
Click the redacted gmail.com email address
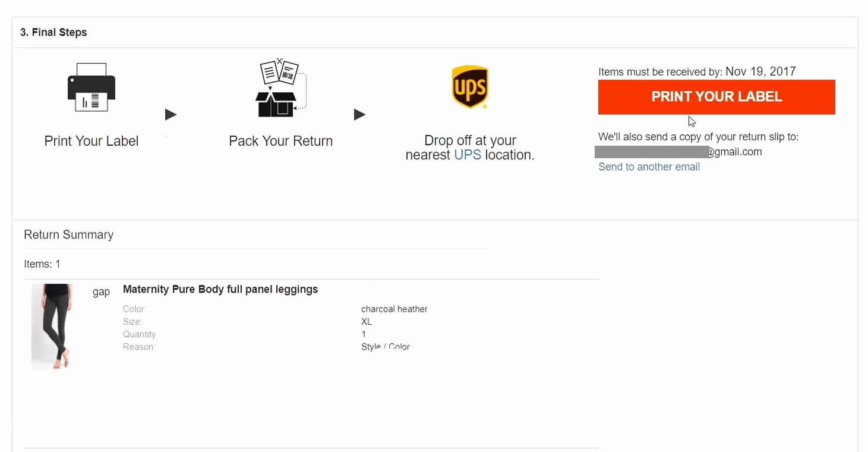pyautogui.click(x=678, y=152)
